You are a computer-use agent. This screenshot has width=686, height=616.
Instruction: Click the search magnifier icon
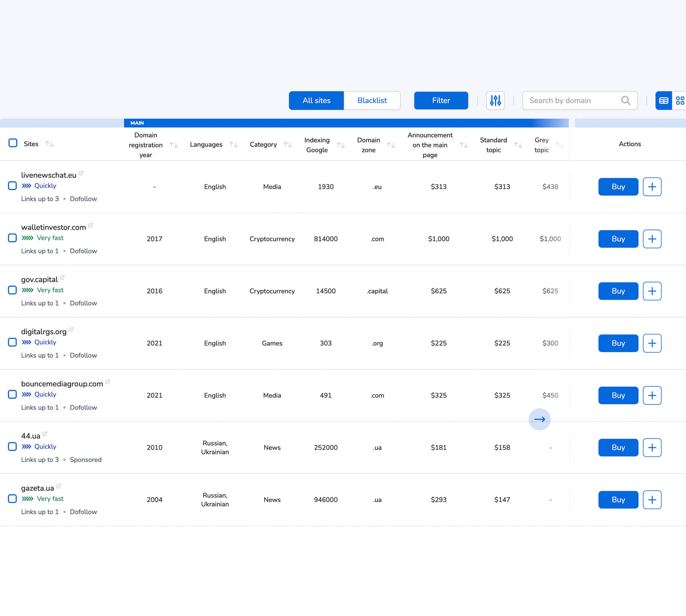coord(626,101)
